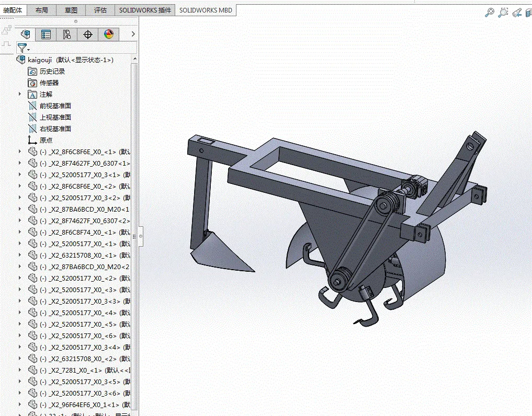Click the Zoom to Fit magnifier icon
The image size is (532, 416).
pos(489,13)
